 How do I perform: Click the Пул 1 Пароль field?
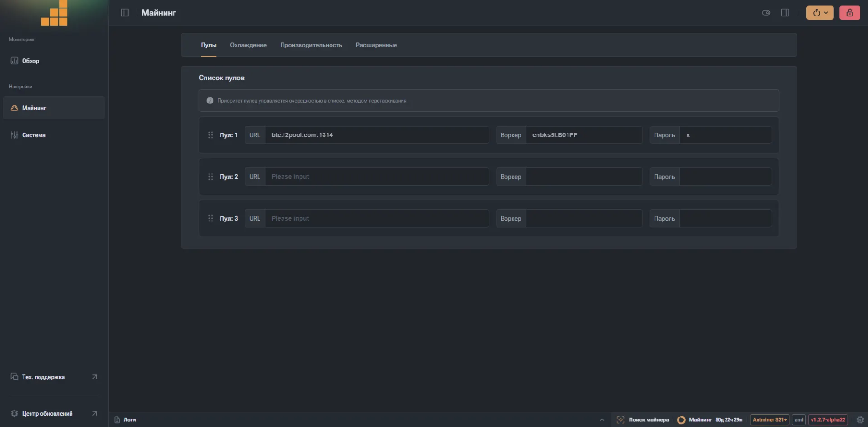click(726, 135)
